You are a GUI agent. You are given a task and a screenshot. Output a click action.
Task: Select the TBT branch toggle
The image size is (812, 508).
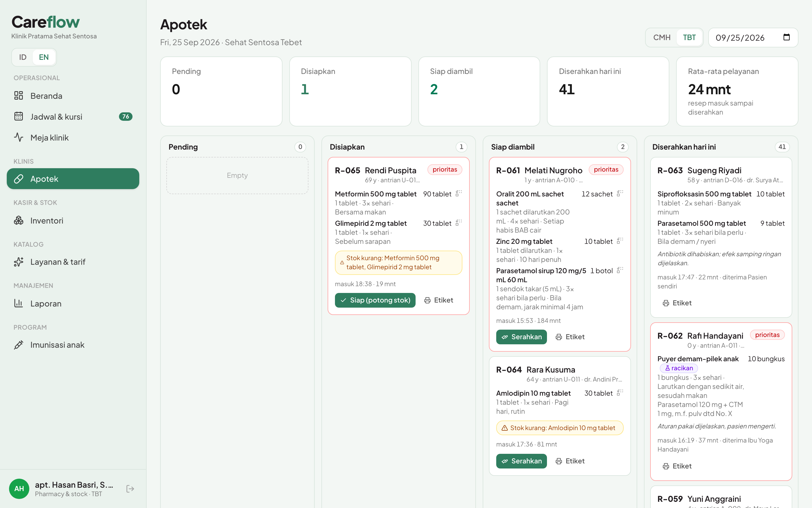pyautogui.click(x=689, y=38)
